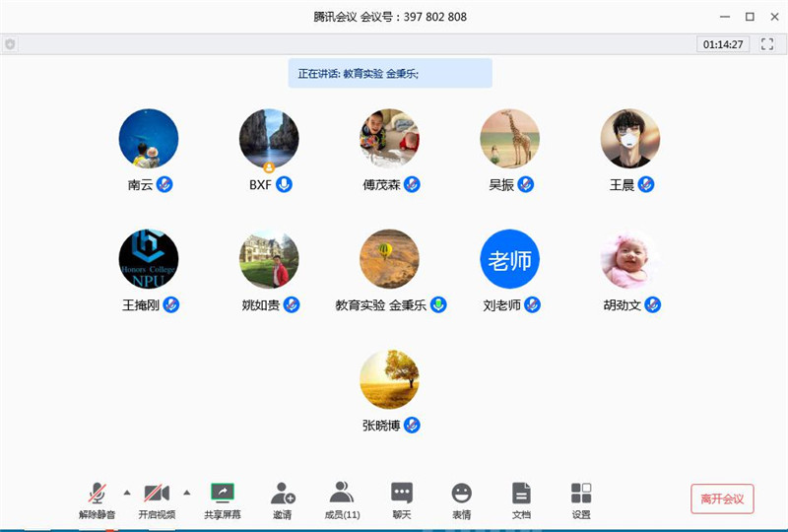This screenshot has width=788, height=532.
Task: Open the 表情 emoji reactions
Action: [461, 499]
